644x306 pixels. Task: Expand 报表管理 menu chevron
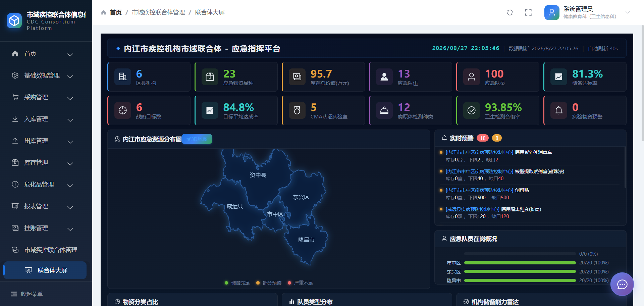70,207
